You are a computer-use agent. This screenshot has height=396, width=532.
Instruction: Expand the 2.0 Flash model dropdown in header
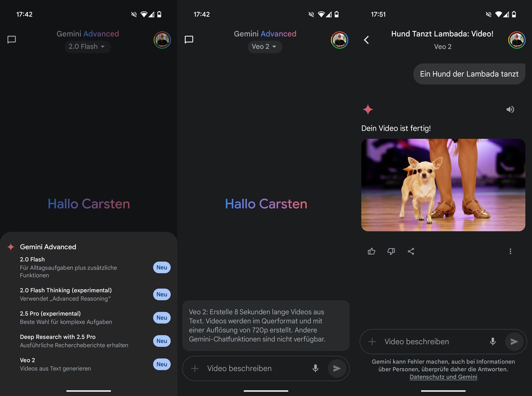(87, 47)
